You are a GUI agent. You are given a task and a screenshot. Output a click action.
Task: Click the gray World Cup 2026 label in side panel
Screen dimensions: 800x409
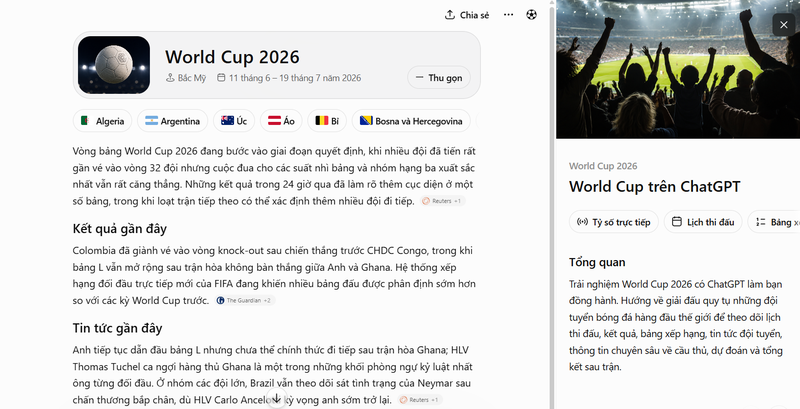603,166
